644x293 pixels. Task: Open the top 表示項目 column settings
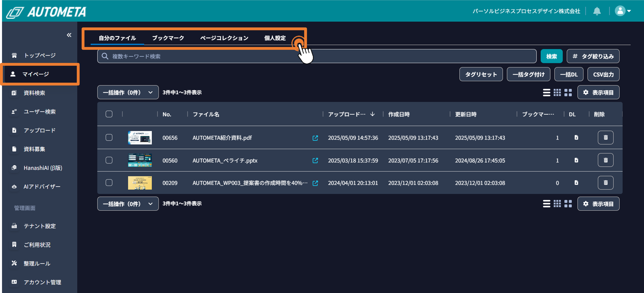click(x=598, y=92)
